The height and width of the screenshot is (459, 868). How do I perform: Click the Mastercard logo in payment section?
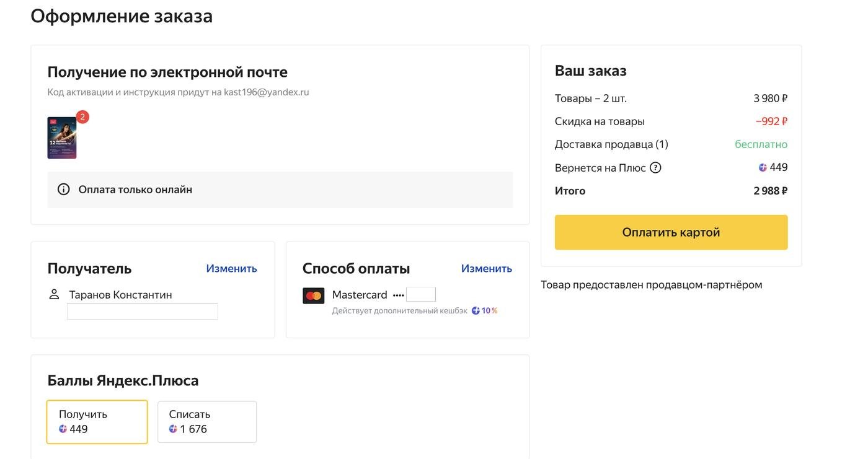313,295
